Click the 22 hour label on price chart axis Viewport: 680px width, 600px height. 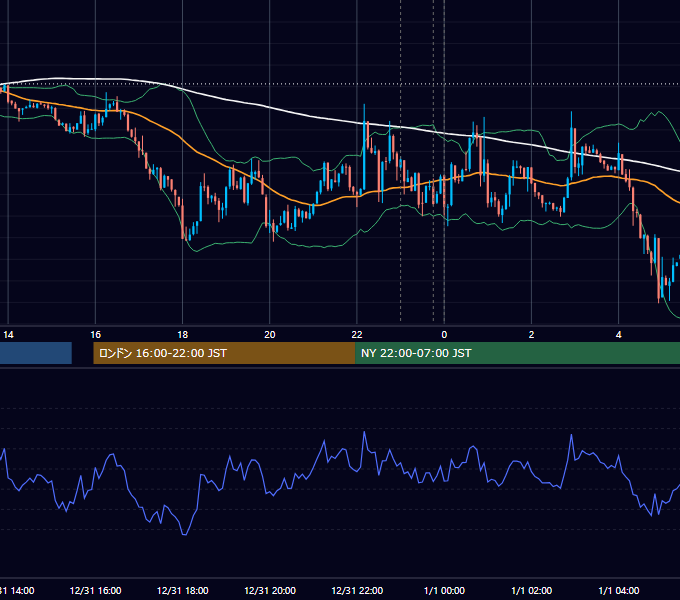[357, 335]
